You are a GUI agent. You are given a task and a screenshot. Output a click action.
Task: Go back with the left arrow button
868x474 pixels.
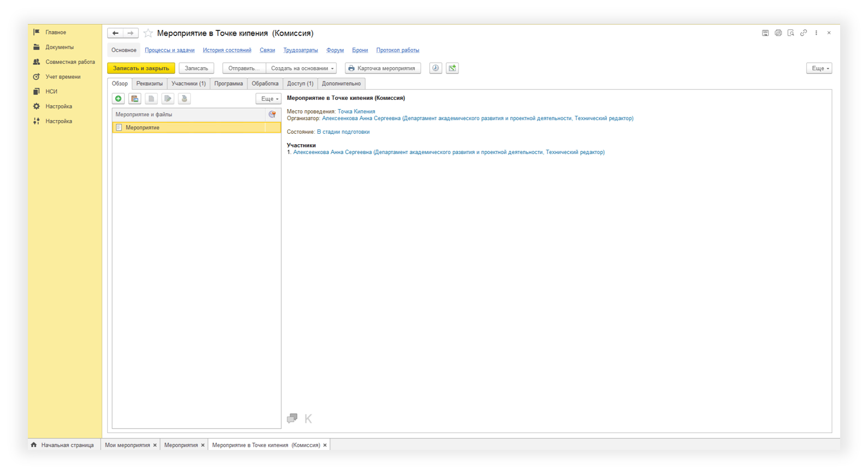[x=115, y=33]
